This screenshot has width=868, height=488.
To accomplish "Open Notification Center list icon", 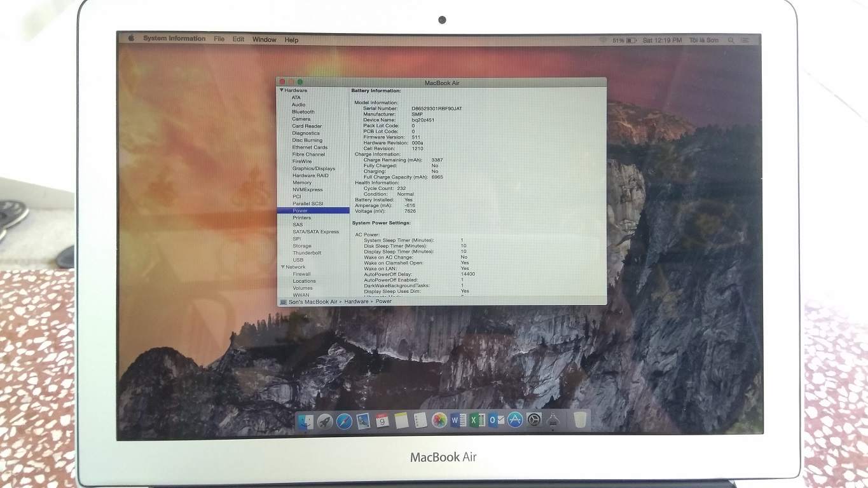I will click(745, 40).
